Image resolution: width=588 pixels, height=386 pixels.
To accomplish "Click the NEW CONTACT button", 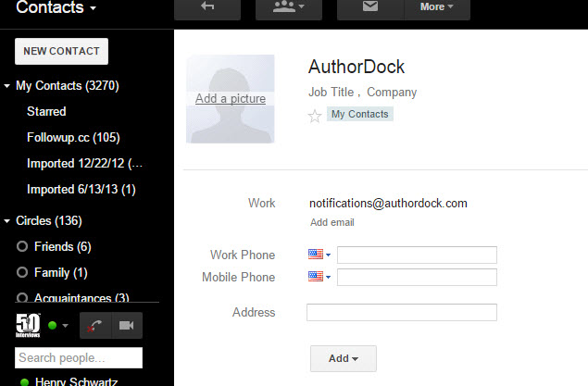I will point(61,51).
